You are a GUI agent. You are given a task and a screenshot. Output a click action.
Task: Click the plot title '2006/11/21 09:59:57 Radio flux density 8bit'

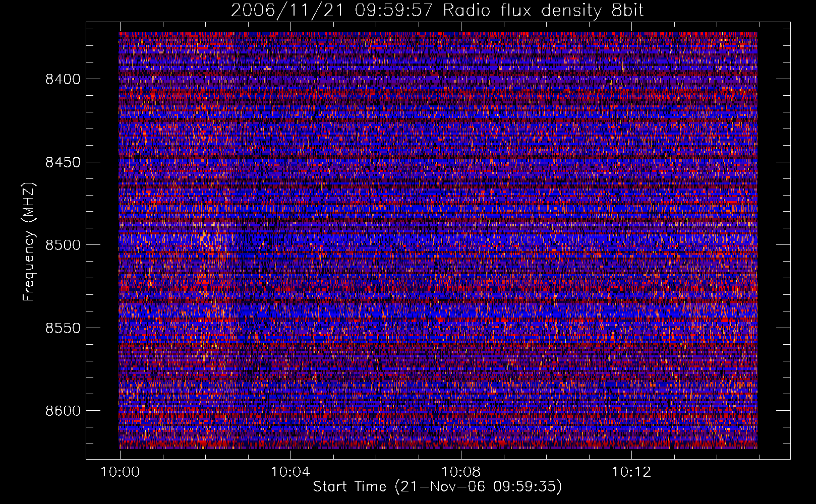tap(437, 10)
